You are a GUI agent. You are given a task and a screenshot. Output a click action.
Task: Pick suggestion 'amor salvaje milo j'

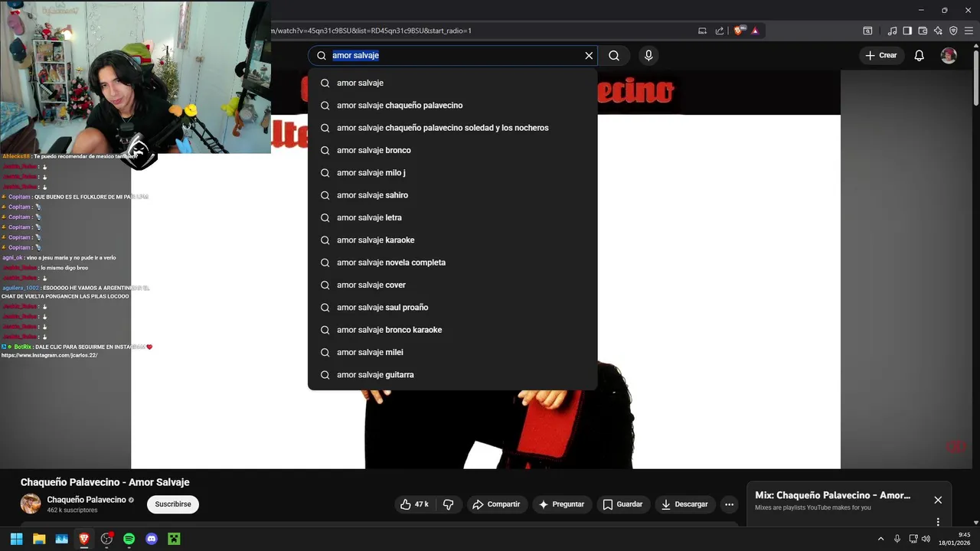tap(452, 172)
